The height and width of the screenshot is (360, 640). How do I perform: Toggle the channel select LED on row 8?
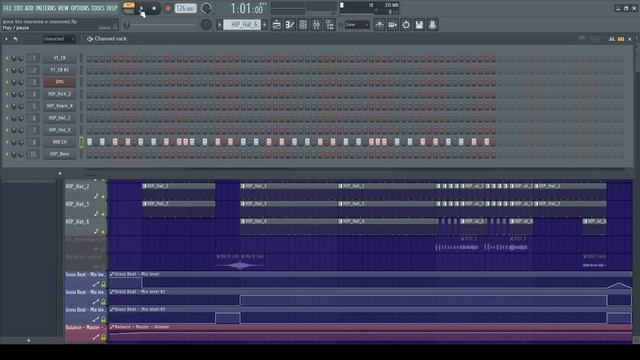81,142
